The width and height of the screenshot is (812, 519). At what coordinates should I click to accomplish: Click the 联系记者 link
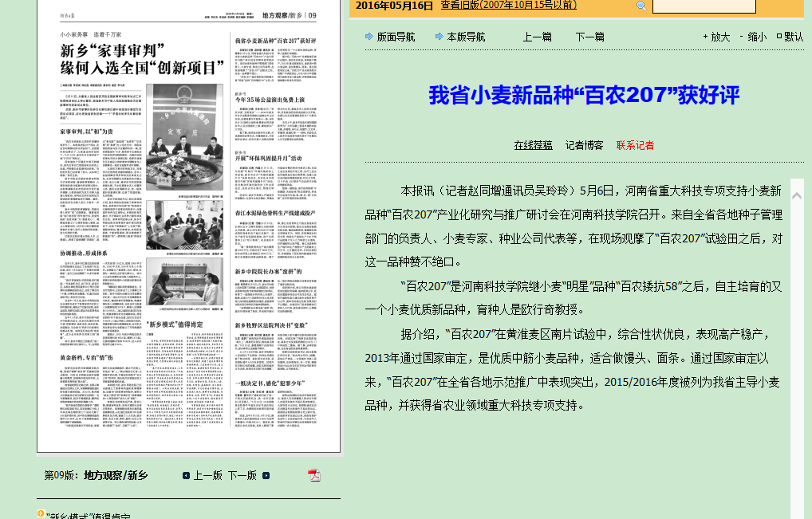tap(635, 145)
